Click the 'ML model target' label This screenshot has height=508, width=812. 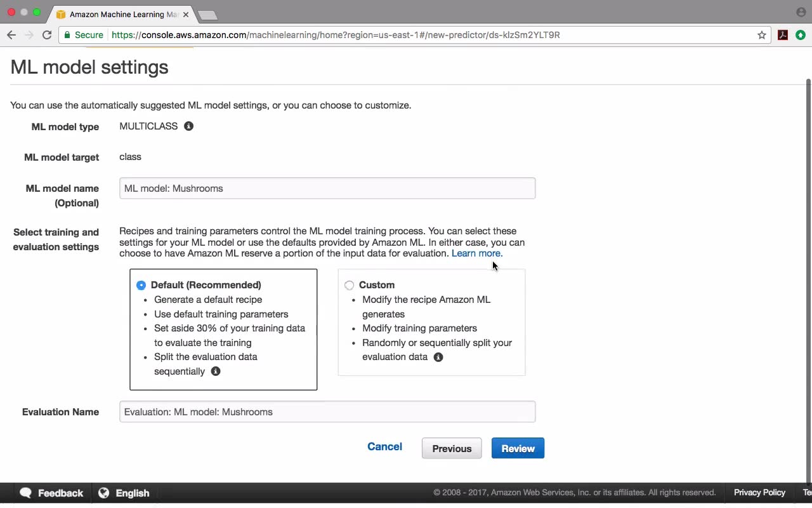pos(62,157)
